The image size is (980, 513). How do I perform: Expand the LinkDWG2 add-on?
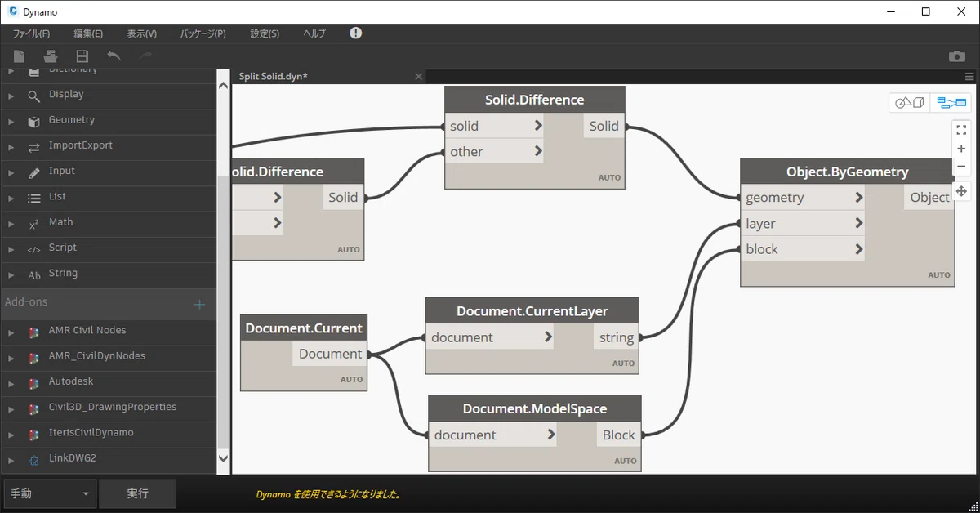tap(11, 459)
